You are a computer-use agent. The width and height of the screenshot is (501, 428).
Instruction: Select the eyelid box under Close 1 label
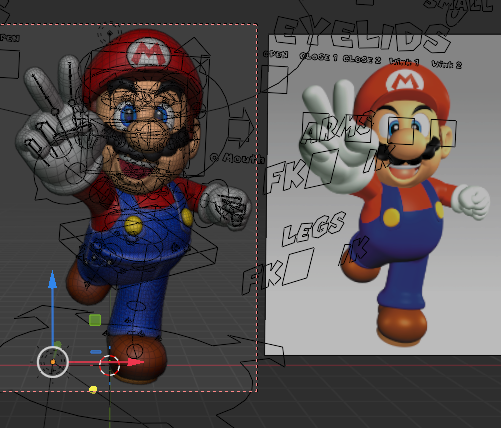[x=316, y=128]
